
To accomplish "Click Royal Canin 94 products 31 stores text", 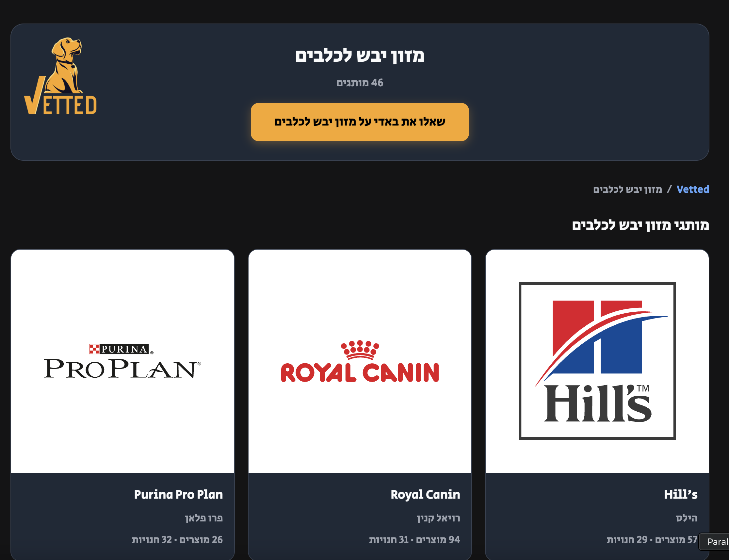I will point(414,539).
